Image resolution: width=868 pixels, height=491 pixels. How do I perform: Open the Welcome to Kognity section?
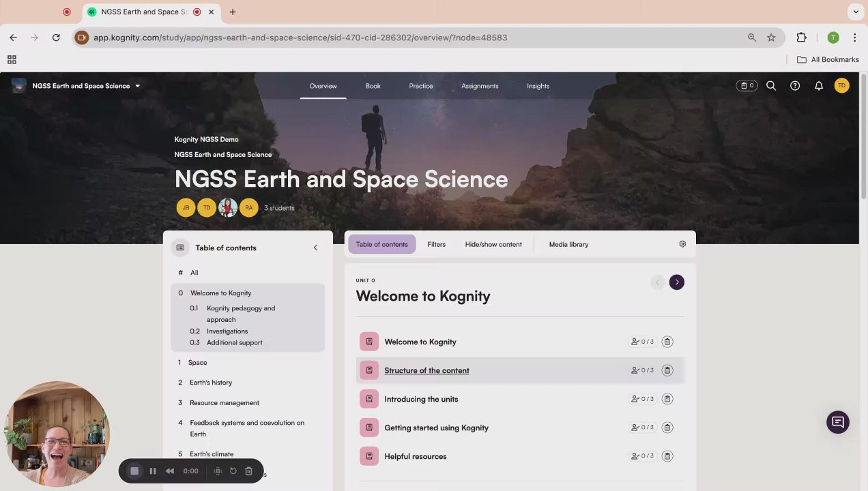point(420,342)
